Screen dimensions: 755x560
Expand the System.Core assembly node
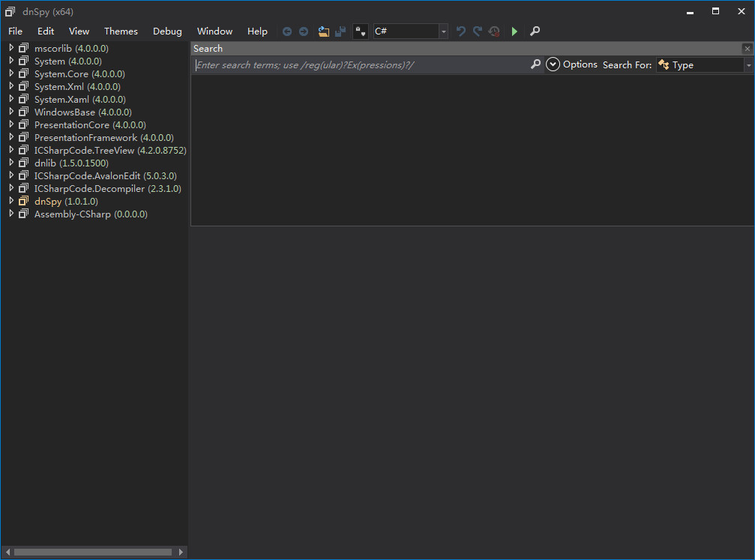(11, 73)
